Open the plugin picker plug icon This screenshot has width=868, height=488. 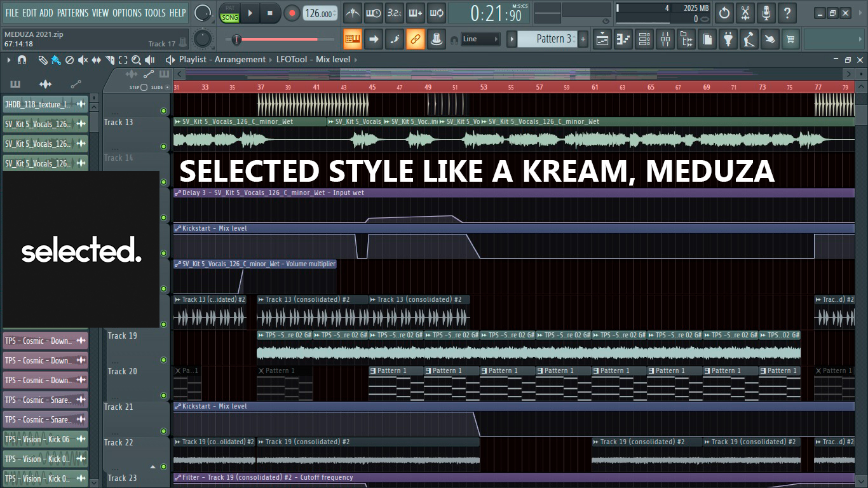(728, 39)
